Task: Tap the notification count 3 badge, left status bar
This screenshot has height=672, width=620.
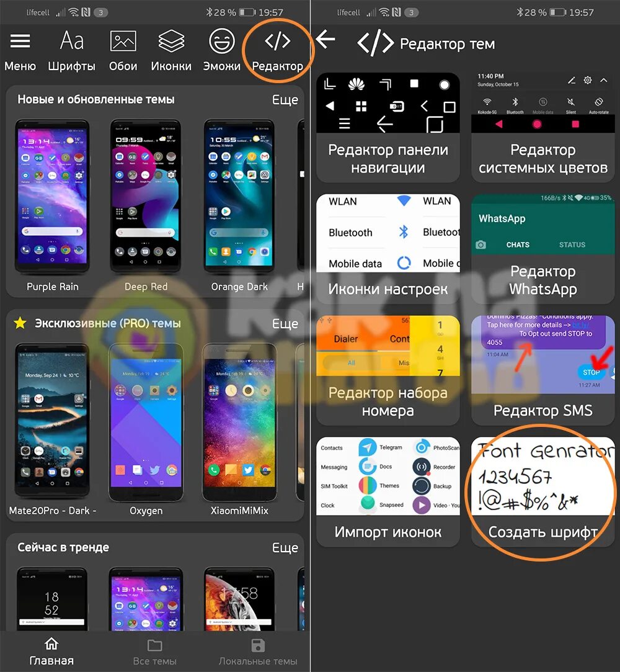Action: pyautogui.click(x=100, y=12)
